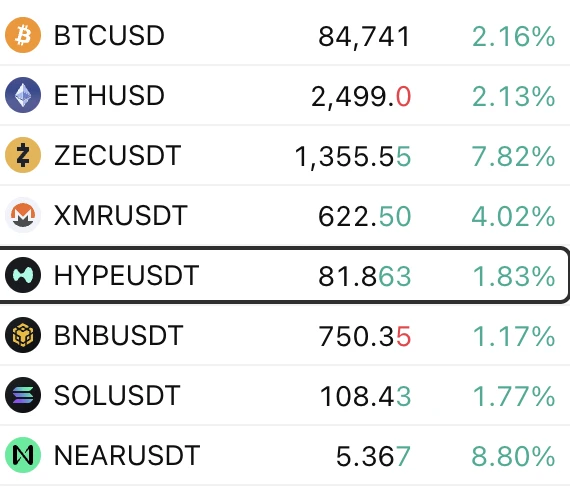570x494 pixels.
Task: Click the ZECUSDT 7.82% change value
Action: coord(513,156)
